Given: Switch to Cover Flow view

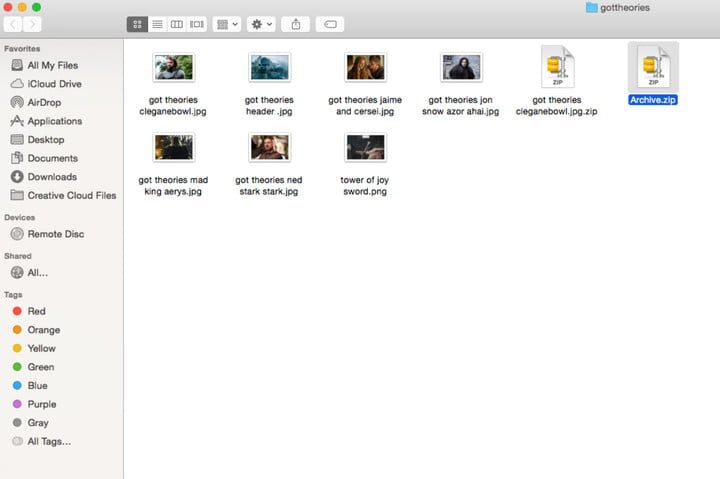Looking at the screenshot, I should 197,24.
